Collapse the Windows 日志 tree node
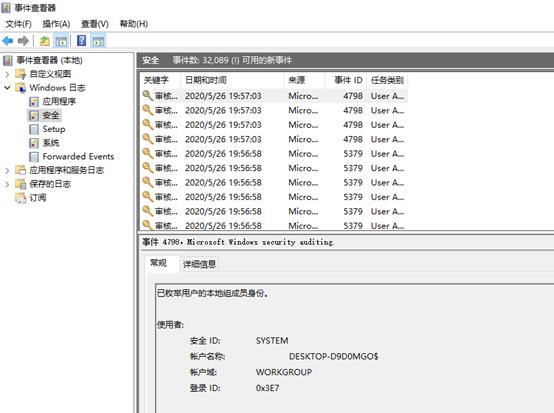The image size is (554, 413). (7, 88)
